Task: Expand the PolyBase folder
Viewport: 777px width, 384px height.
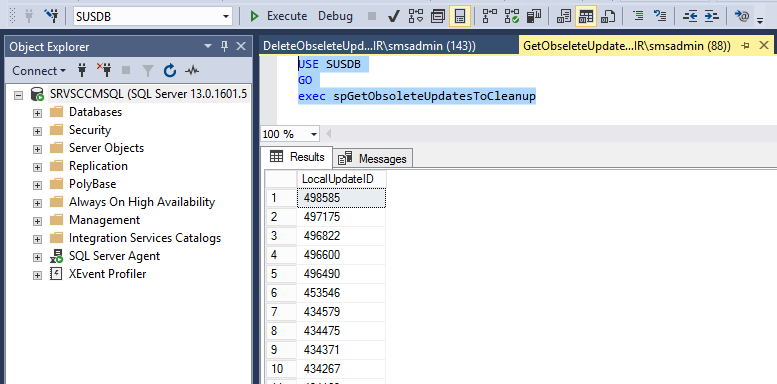Action: click(x=37, y=185)
